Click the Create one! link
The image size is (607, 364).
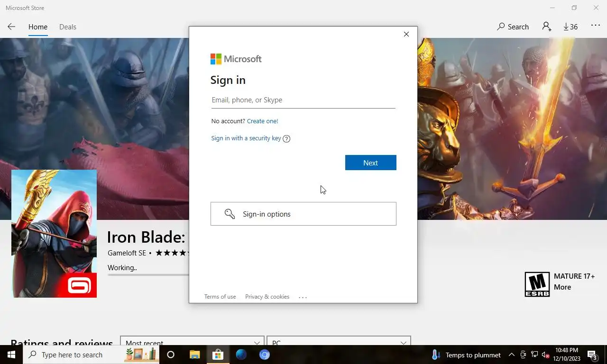click(262, 121)
